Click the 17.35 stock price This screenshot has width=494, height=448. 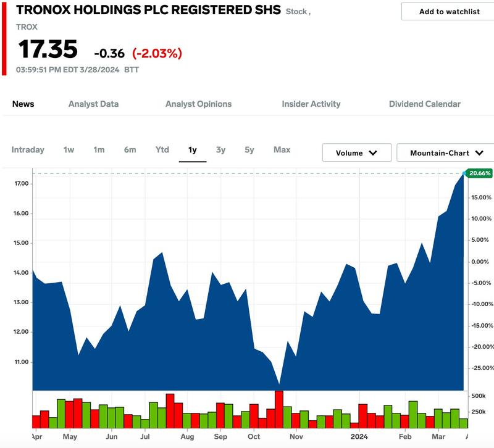[48, 49]
